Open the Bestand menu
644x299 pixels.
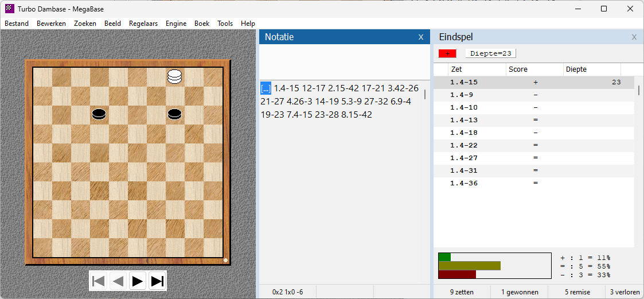[x=17, y=24]
